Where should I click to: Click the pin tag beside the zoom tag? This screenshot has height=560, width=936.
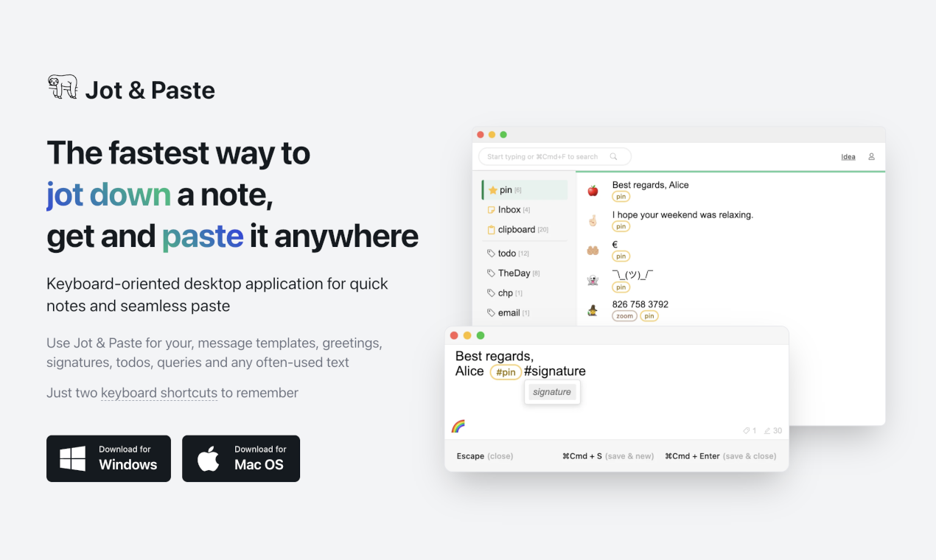(649, 316)
